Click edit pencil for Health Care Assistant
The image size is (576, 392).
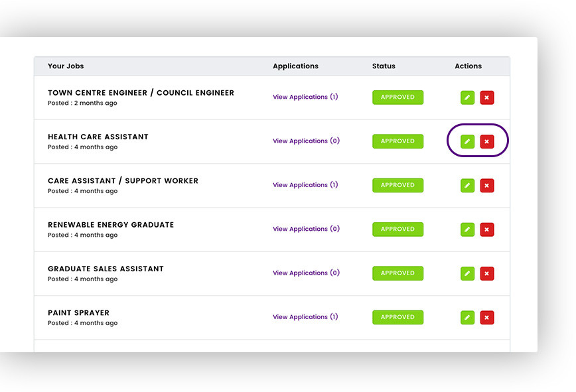click(x=467, y=141)
